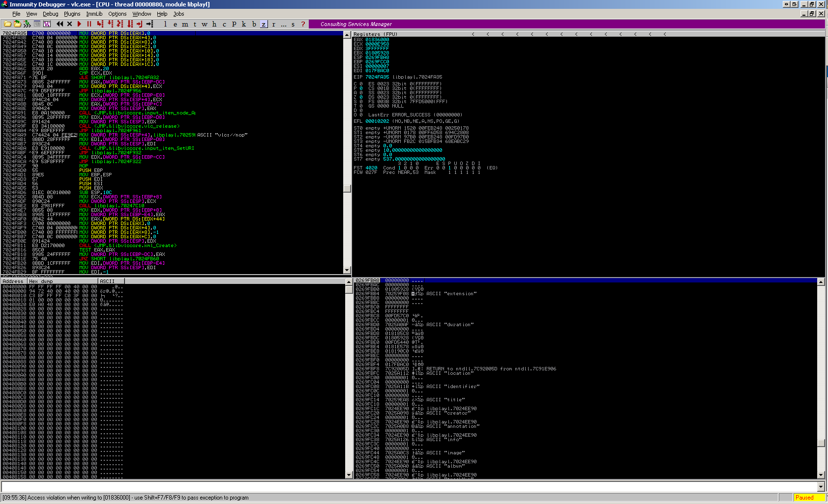Click the Restart program rewind icon
The width and height of the screenshot is (828, 504).
[x=60, y=24]
